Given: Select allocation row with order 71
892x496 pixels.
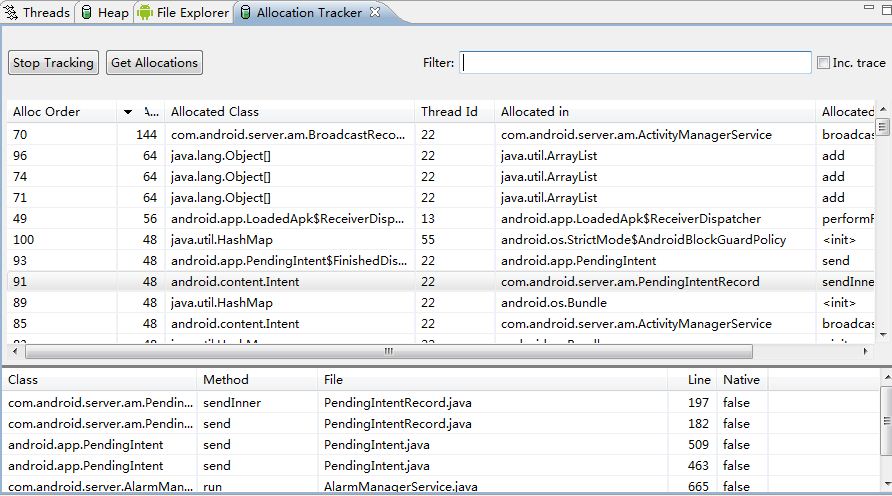Looking at the screenshot, I should [x=441, y=198].
